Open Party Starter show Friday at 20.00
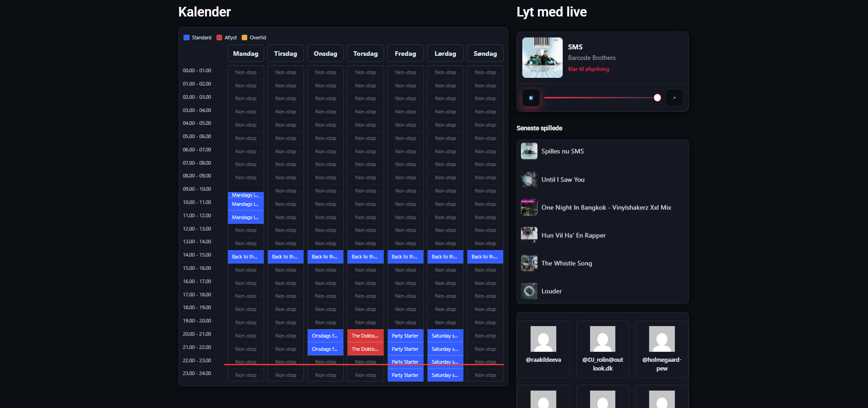This screenshot has height=408, width=868. 405,336
